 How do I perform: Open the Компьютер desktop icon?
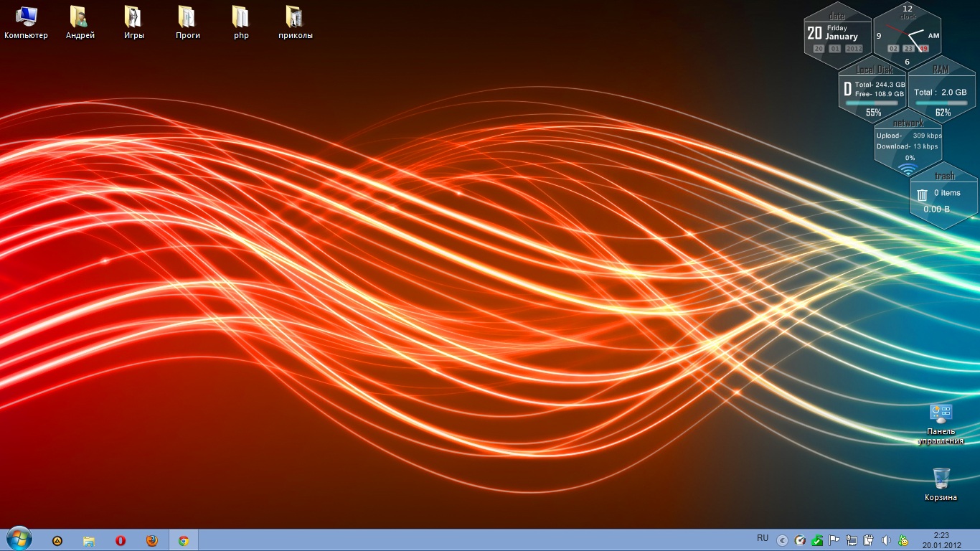click(26, 17)
